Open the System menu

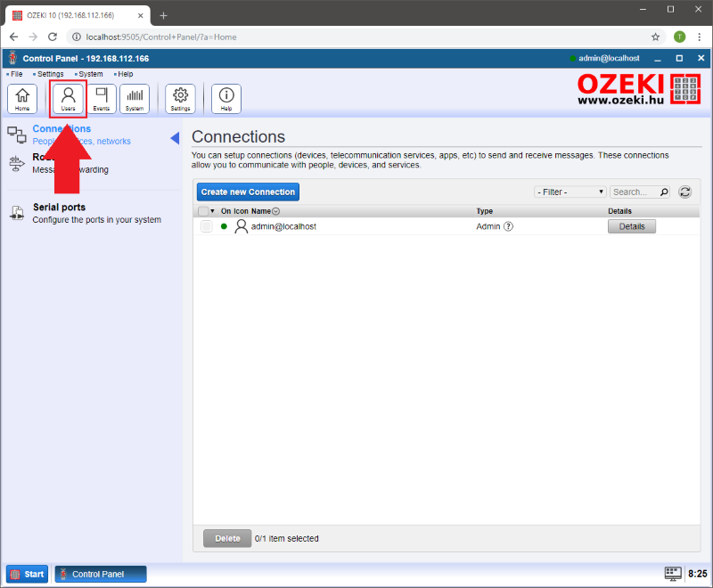coord(89,74)
